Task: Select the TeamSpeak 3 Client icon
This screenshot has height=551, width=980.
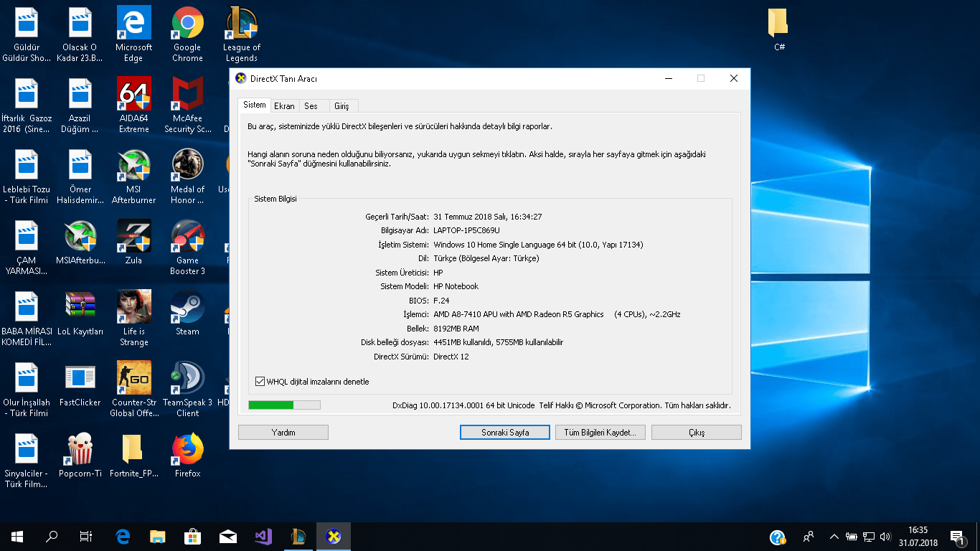Action: pos(187,389)
